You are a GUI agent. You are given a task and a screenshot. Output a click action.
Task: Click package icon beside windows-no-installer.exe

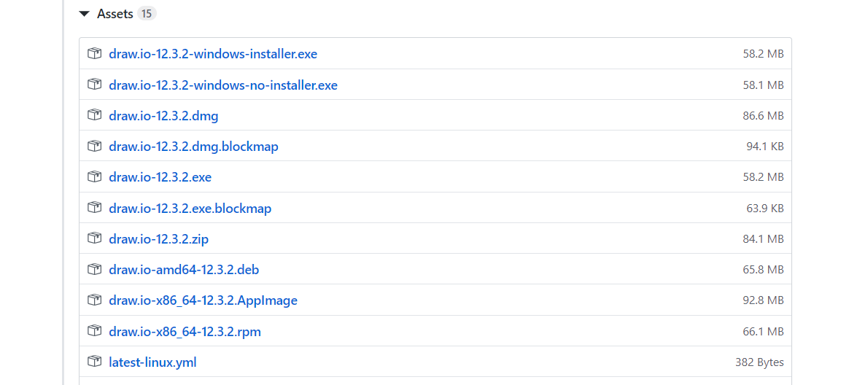click(x=95, y=85)
